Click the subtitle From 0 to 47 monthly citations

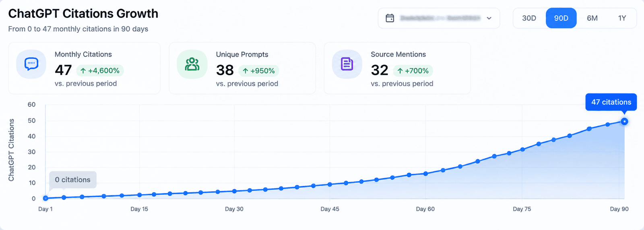coord(78,29)
